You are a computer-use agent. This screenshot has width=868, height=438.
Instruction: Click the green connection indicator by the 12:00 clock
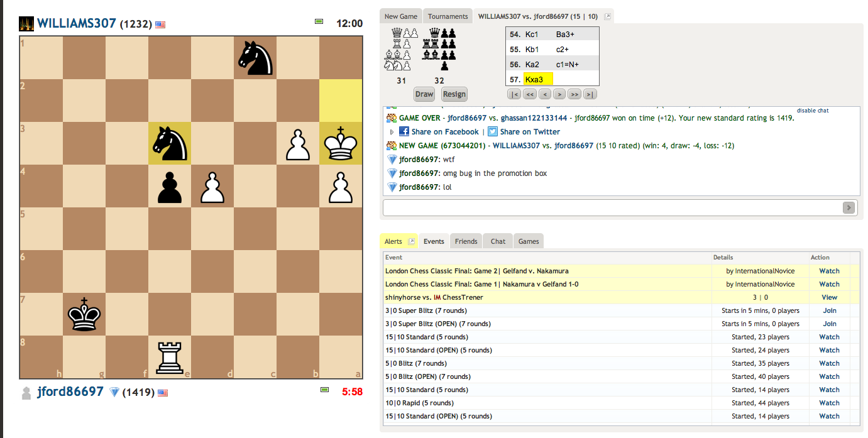click(319, 22)
